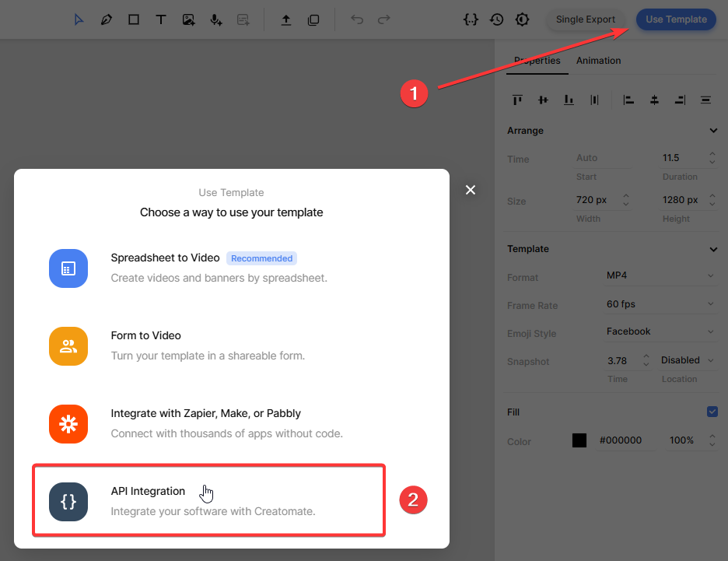The height and width of the screenshot is (561, 728).
Task: Open the Format MP4 dropdown
Action: pos(660,276)
